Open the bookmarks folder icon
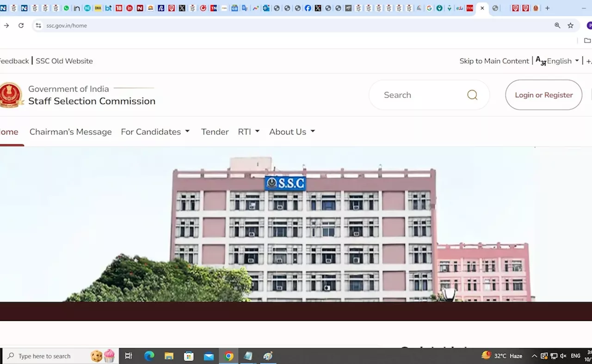Viewport: 592px width, 364px height. (x=587, y=41)
